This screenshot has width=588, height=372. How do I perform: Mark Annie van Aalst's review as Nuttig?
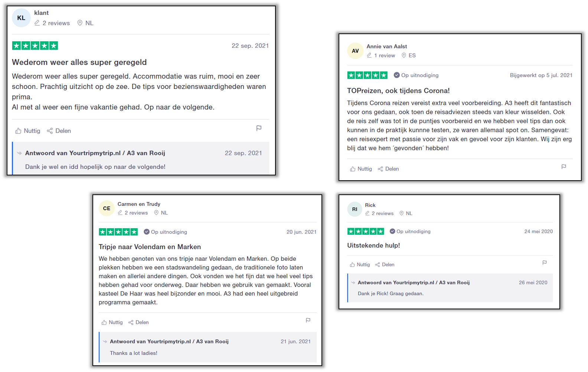coord(361,169)
